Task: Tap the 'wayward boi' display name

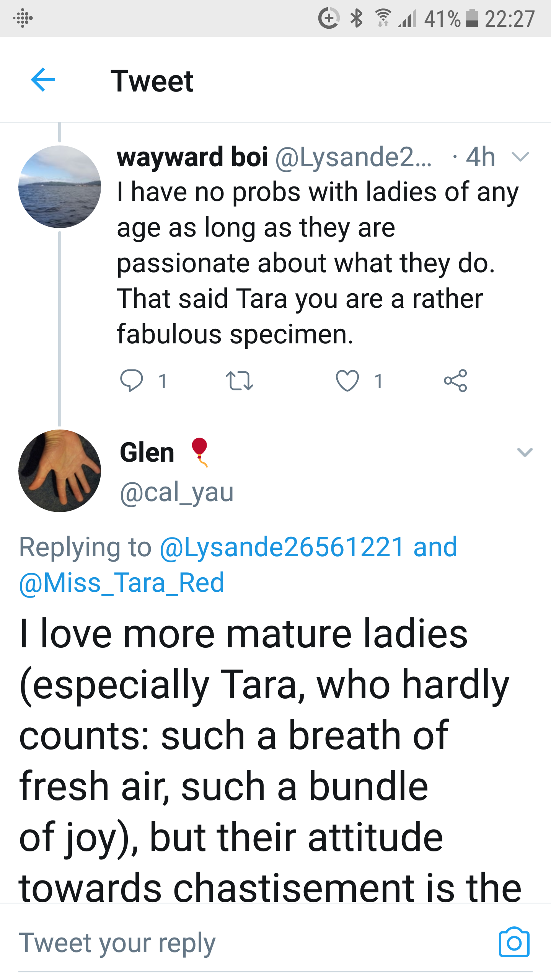Action: click(192, 157)
